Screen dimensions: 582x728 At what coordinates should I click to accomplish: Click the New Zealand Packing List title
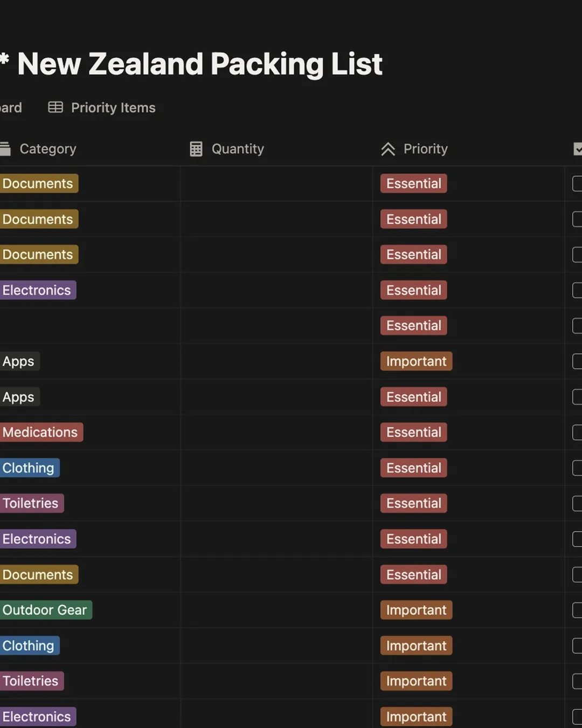click(199, 64)
